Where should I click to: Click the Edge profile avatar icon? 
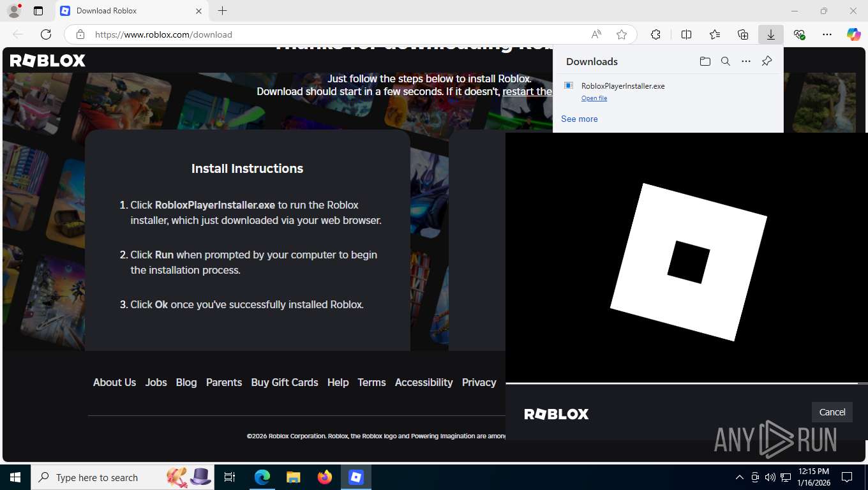click(13, 11)
